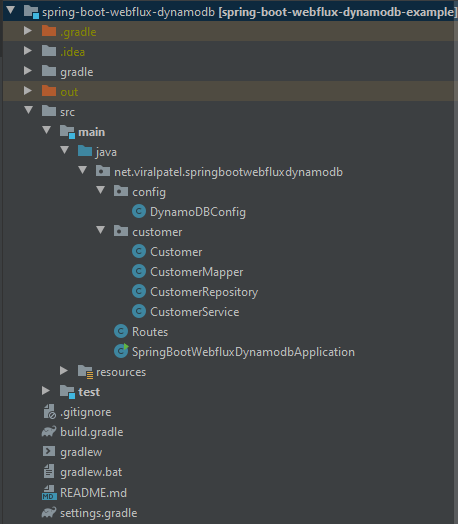The image size is (458, 524).
Task: Click the gradlew shell script icon
Action: 49,451
